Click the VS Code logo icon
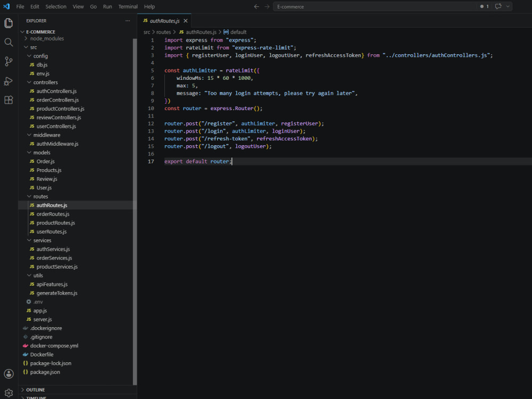532x399 pixels. pos(6,6)
